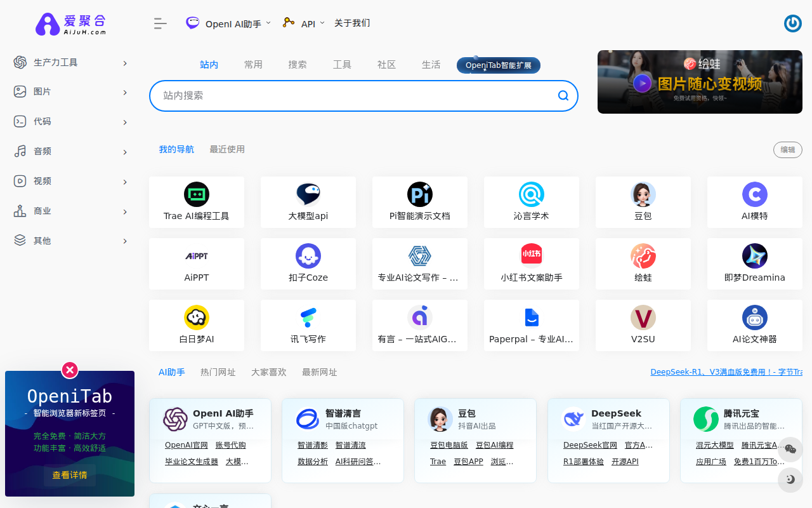
Task: Toggle dark mode with the moon button
Action: tap(790, 479)
